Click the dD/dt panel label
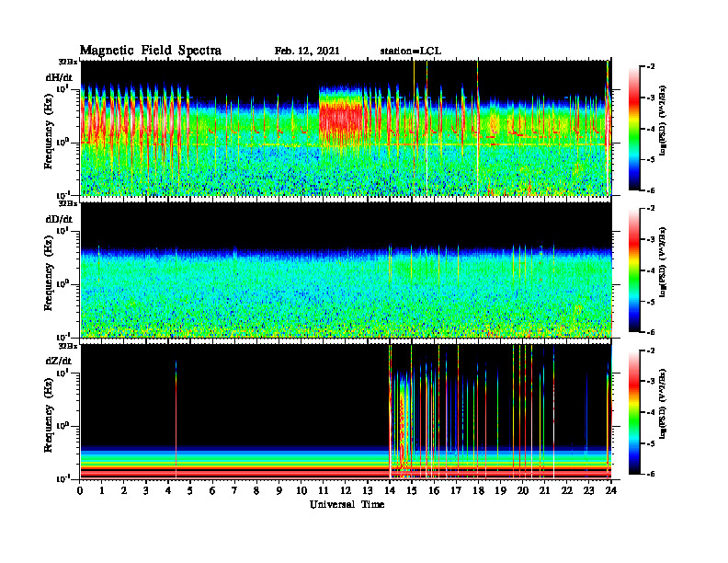 [59, 219]
